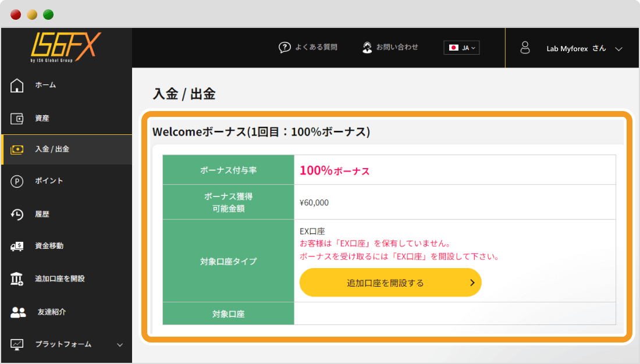Click the green maximize window button

(x=48, y=15)
